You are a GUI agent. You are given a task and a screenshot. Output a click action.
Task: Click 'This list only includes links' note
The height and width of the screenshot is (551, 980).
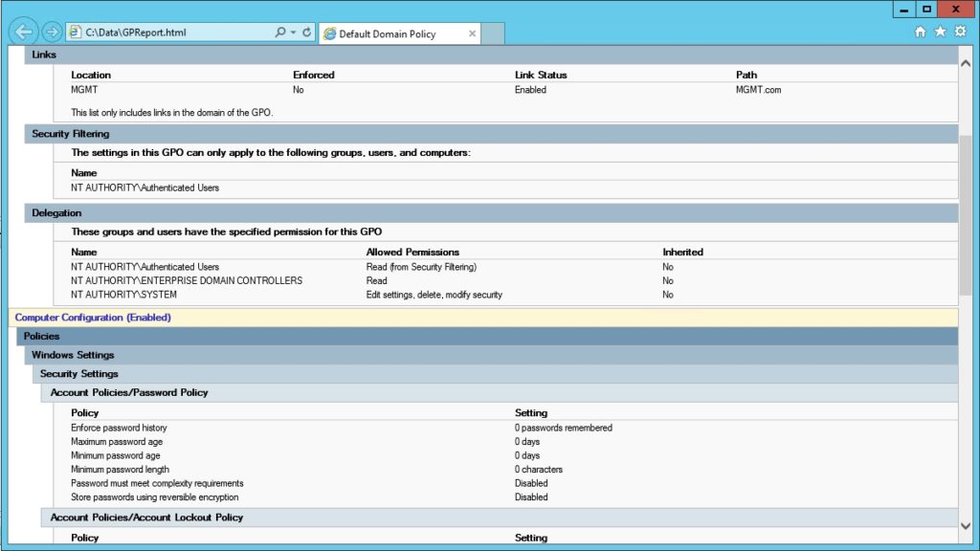(172, 113)
